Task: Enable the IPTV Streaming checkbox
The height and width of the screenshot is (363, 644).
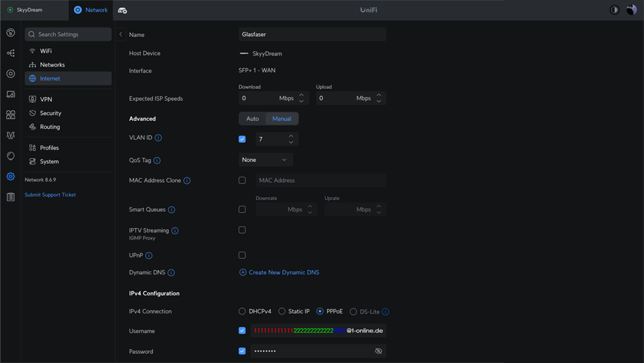Action: pyautogui.click(x=242, y=230)
